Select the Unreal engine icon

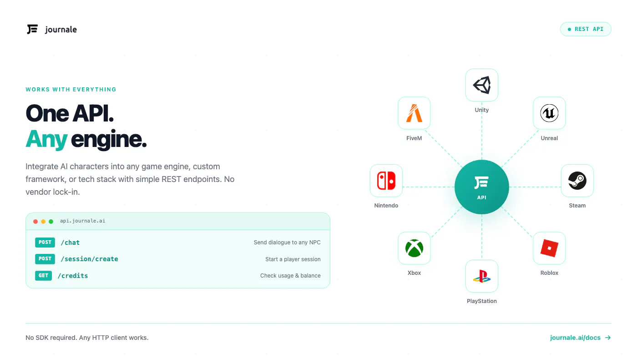pyautogui.click(x=549, y=113)
